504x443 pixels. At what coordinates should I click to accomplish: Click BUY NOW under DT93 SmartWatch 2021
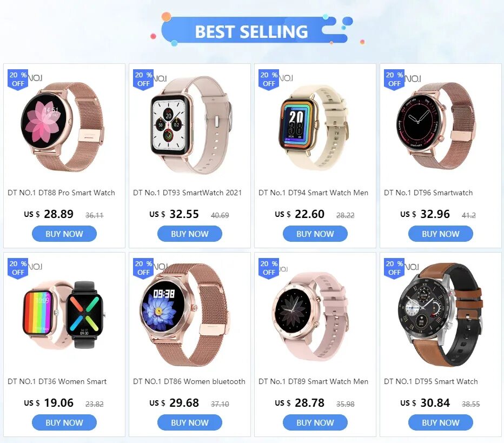point(190,234)
